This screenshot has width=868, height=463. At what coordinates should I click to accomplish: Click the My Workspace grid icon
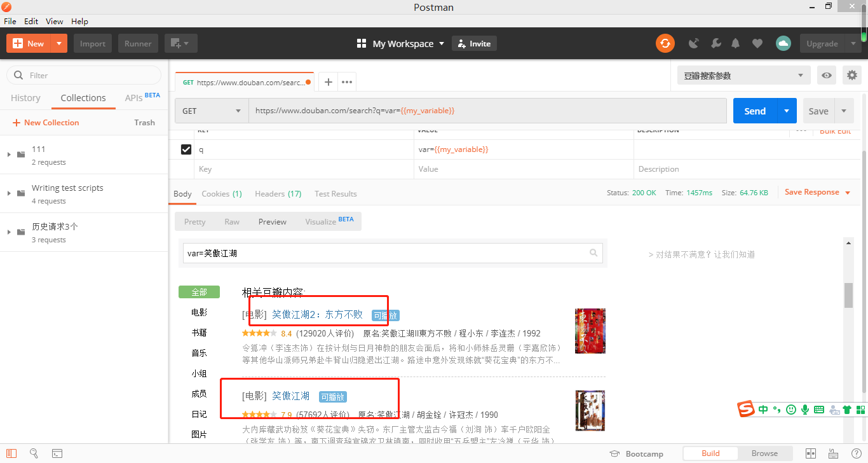point(362,43)
